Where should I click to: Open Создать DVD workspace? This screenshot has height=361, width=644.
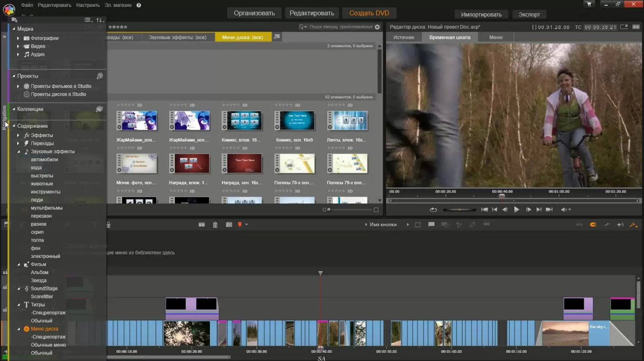tap(369, 13)
